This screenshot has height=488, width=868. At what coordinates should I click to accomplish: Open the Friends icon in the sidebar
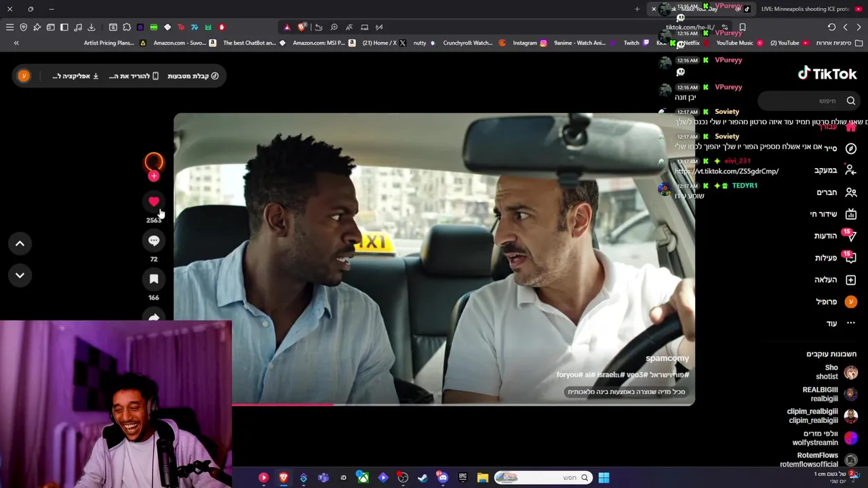click(851, 192)
